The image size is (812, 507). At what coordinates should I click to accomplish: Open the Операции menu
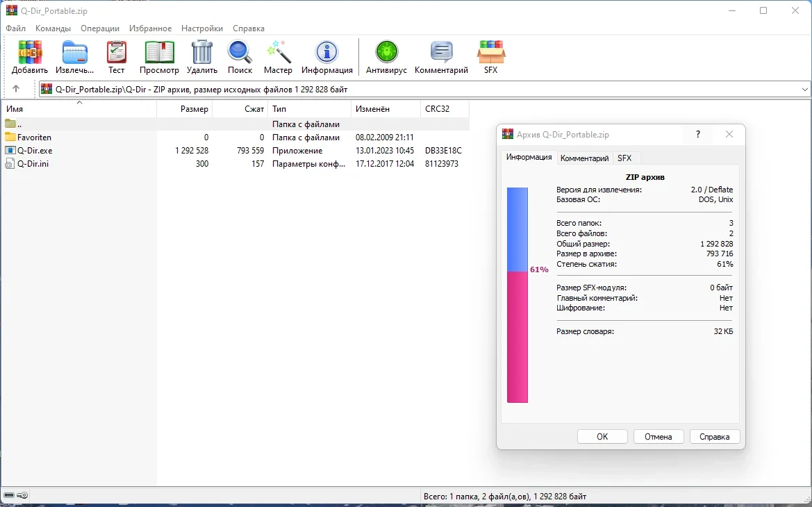click(100, 28)
